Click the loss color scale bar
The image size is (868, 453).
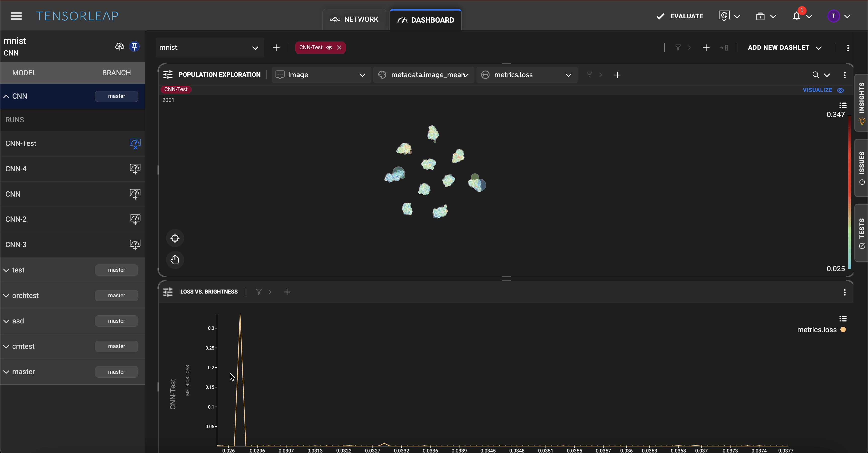point(849,192)
